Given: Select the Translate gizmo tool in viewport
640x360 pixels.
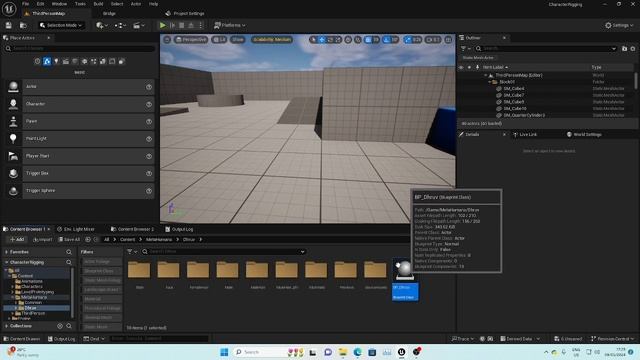Looking at the screenshot, I should (x=322, y=40).
